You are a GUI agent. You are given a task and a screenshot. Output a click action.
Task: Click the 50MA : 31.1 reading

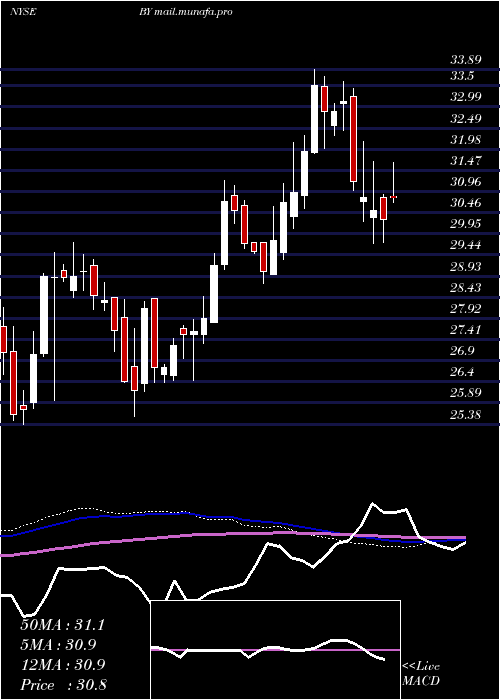tap(62, 625)
